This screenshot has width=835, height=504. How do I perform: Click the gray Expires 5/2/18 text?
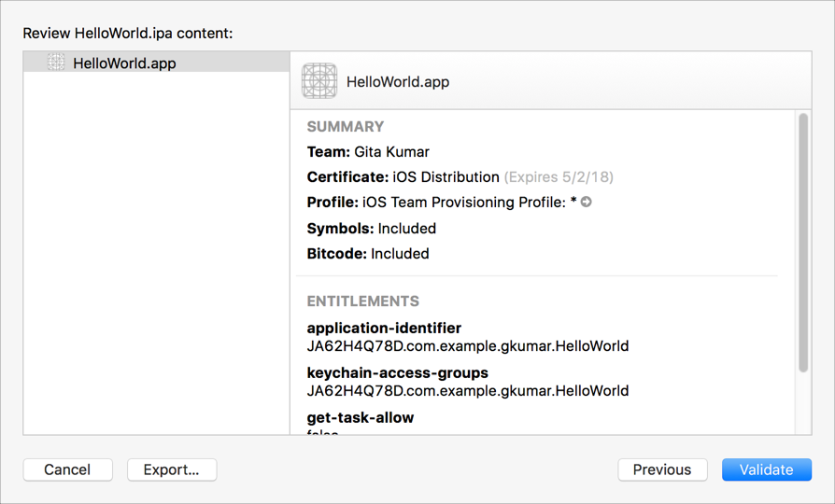coord(559,176)
